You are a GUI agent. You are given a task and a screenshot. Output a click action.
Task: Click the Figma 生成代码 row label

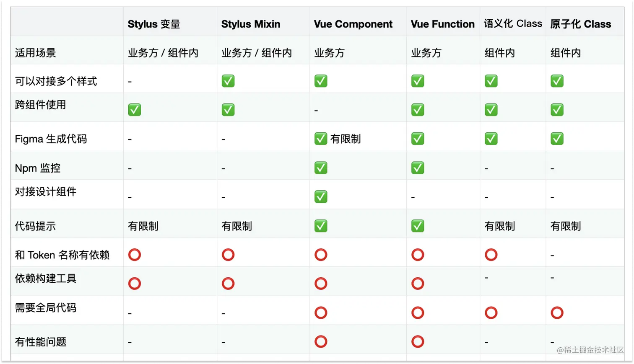coord(51,139)
